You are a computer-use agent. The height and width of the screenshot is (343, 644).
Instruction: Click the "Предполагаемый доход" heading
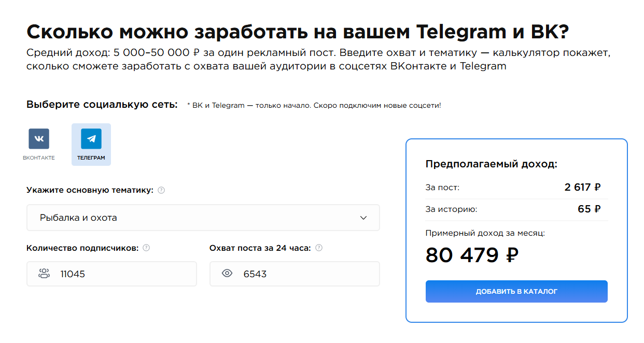[491, 164]
